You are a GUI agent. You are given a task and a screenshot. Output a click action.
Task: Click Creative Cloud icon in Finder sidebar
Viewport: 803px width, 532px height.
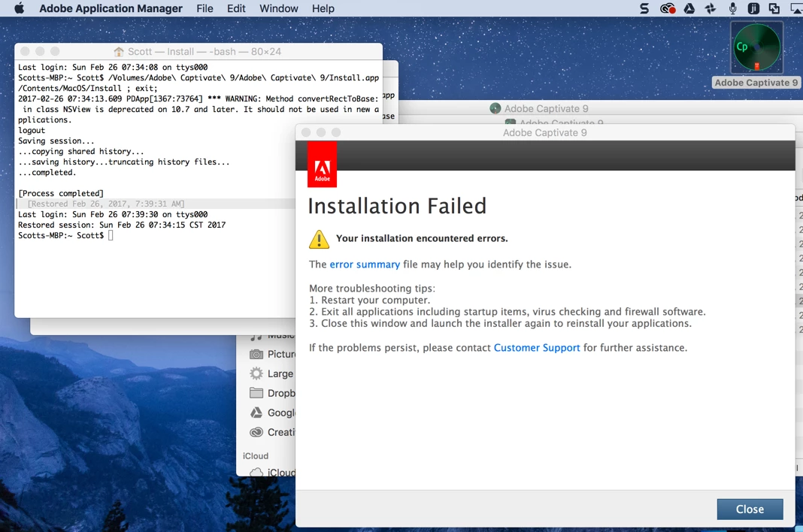(x=256, y=432)
